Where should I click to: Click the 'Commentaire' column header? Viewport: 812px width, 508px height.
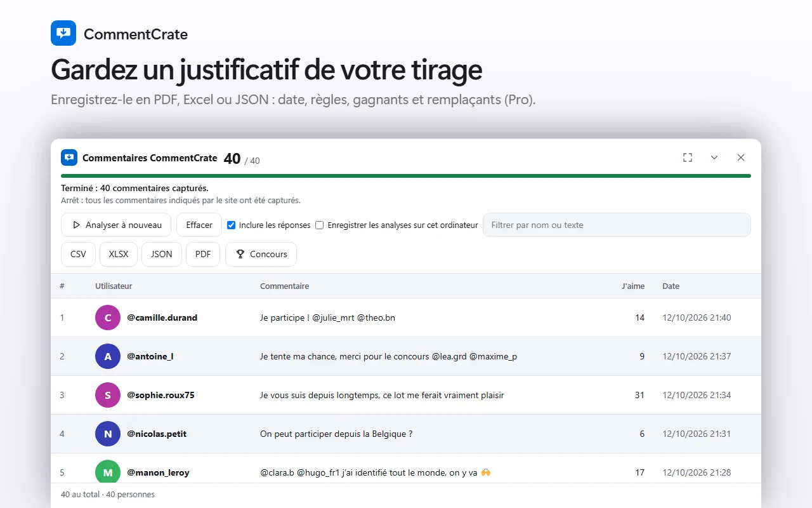click(x=285, y=286)
